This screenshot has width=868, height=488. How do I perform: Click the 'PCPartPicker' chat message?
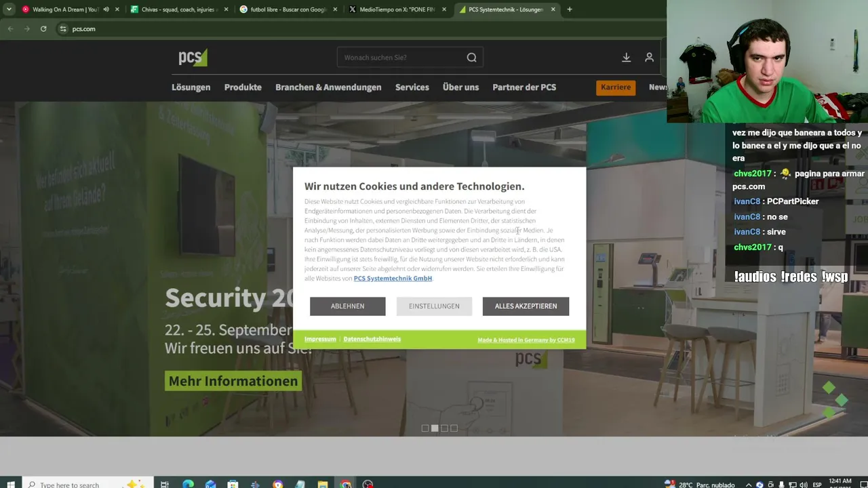[x=793, y=201]
